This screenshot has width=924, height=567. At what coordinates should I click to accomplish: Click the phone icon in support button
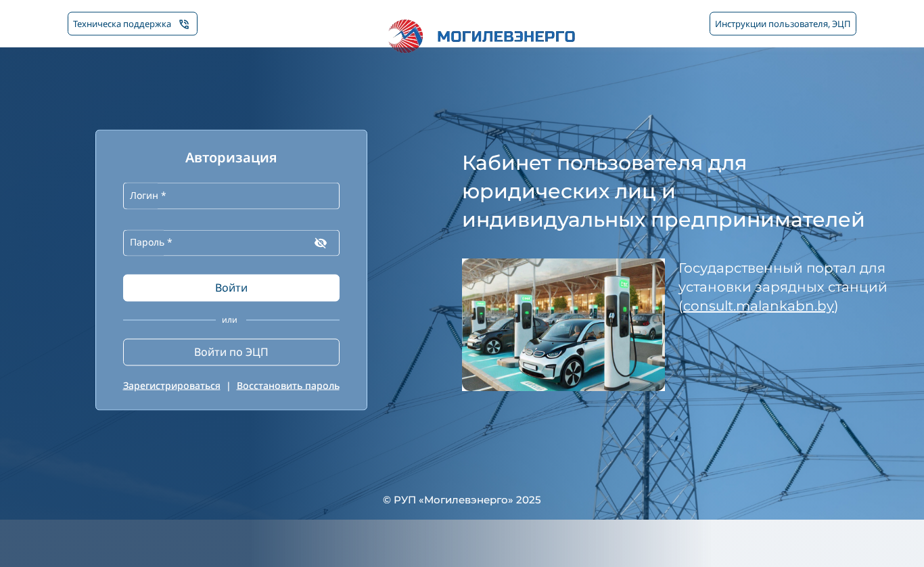click(x=184, y=24)
